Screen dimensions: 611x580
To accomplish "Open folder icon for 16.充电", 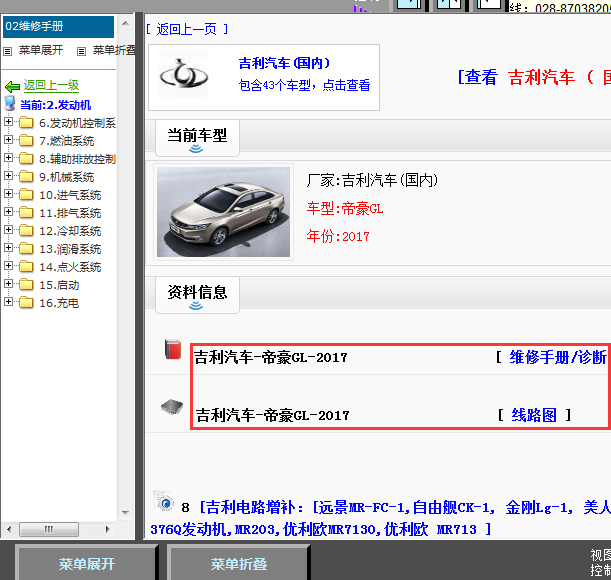I will [26, 302].
